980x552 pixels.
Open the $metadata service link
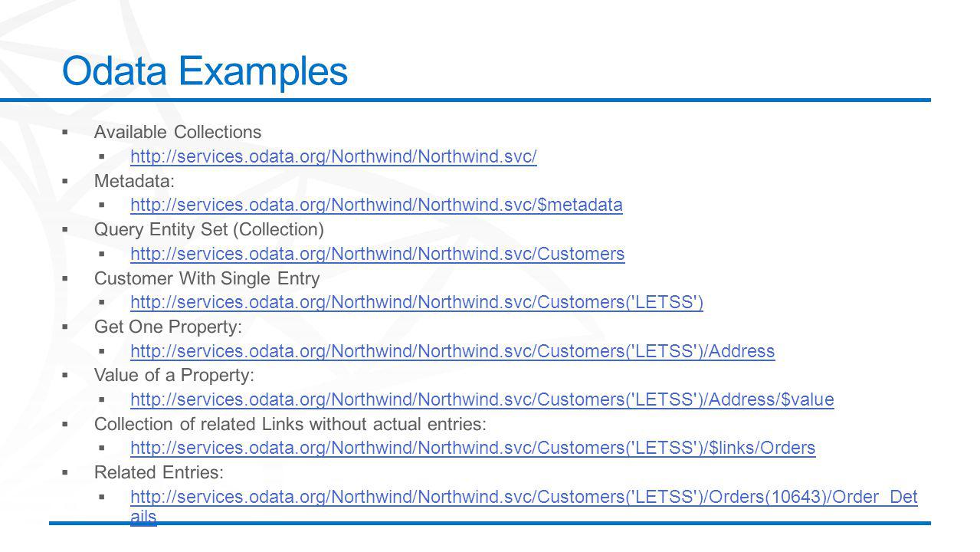coord(377,205)
